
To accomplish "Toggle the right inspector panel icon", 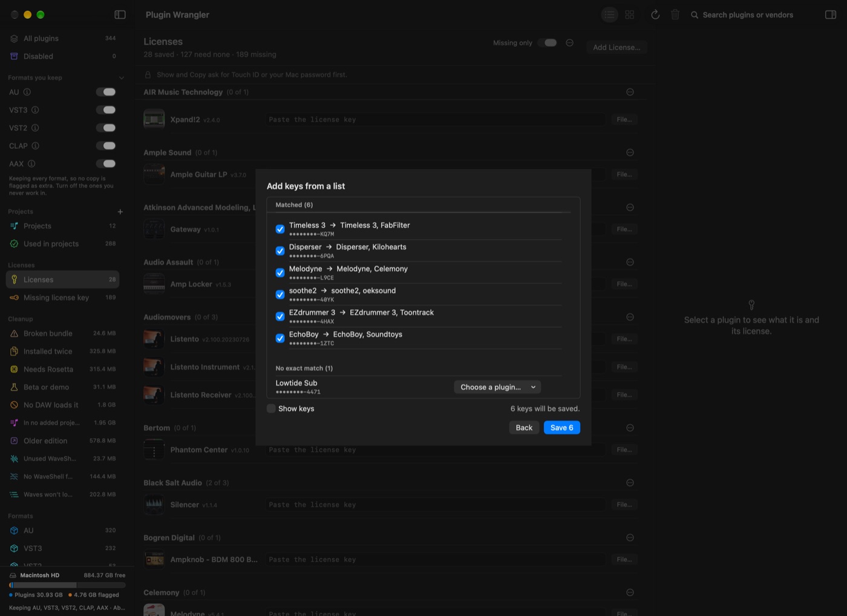I will 831,15.
